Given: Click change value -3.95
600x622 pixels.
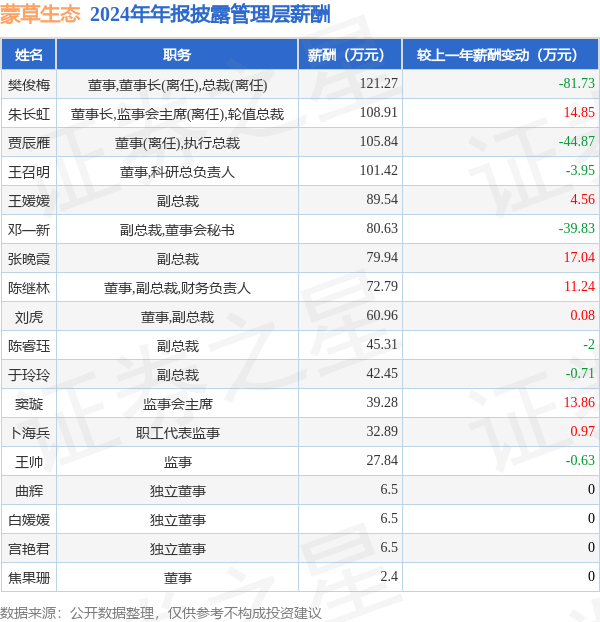Looking at the screenshot, I should [x=580, y=170].
